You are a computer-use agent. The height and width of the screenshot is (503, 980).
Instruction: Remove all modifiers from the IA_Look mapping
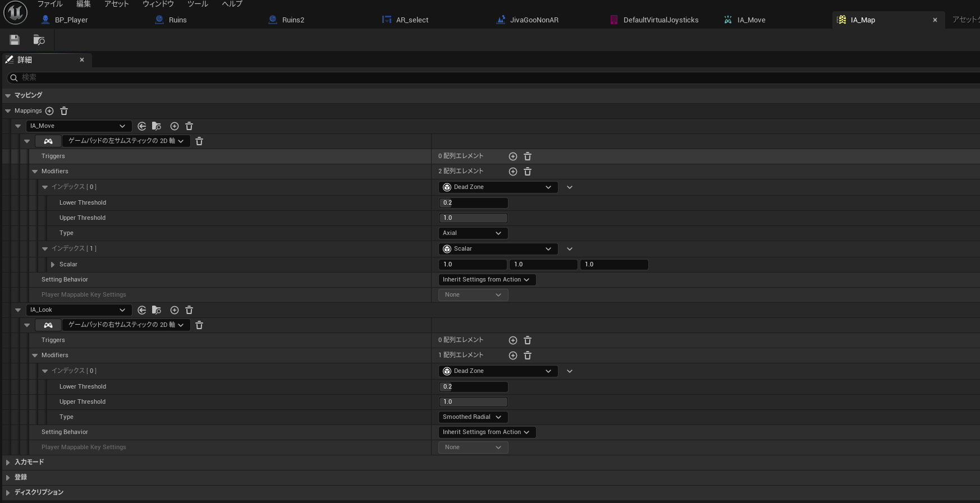tap(528, 356)
